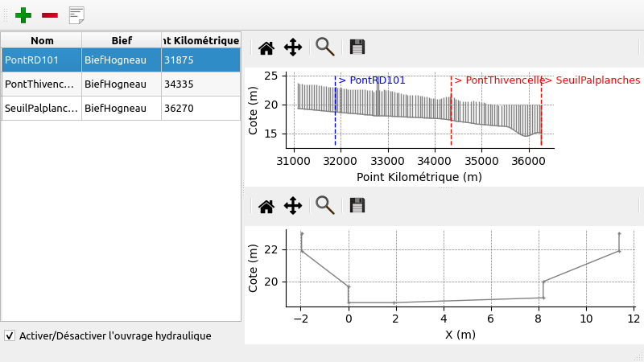Open the document edit icon in top toolbar
This screenshot has height=362, width=644.
76,14
